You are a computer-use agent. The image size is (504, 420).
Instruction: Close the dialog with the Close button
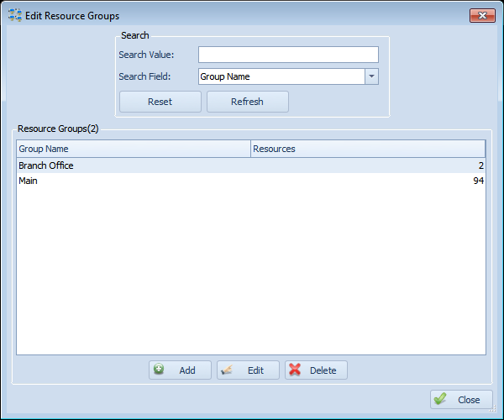pos(461,400)
